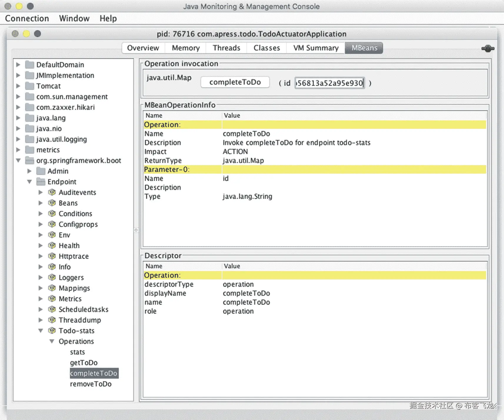Viewport: 504px width, 420px height.
Task: Select the ReturnType row in MBeanOperationInfo
Action: click(315, 160)
